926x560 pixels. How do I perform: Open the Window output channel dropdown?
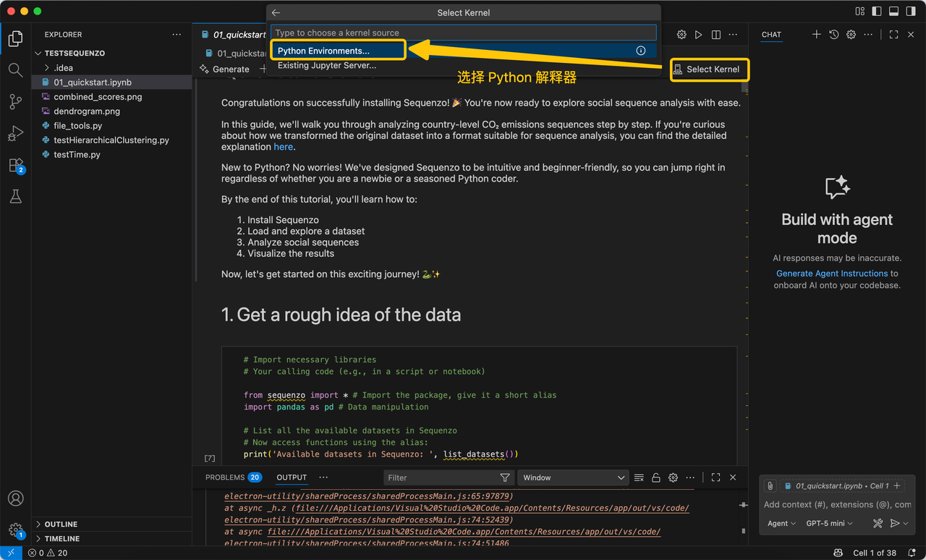(x=572, y=478)
